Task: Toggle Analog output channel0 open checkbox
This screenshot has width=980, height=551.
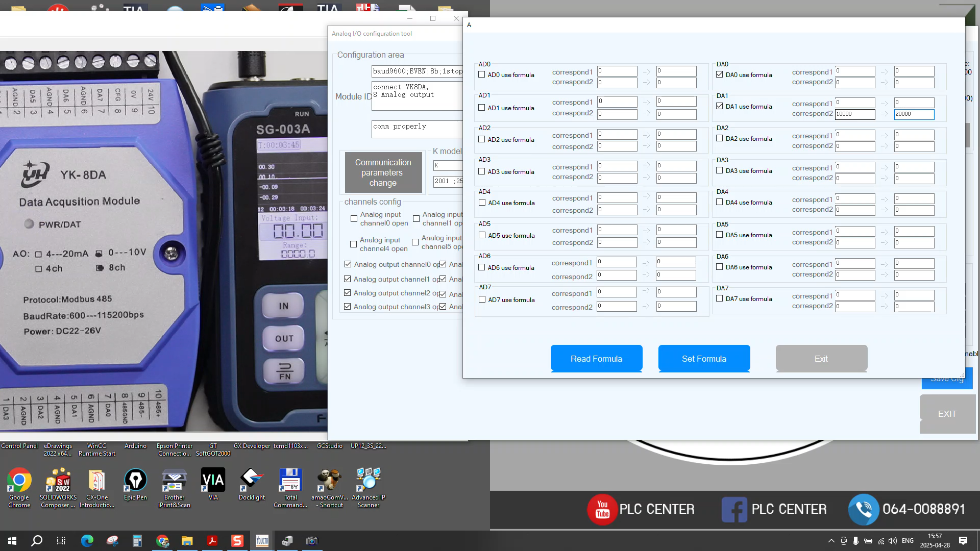Action: 348,264
